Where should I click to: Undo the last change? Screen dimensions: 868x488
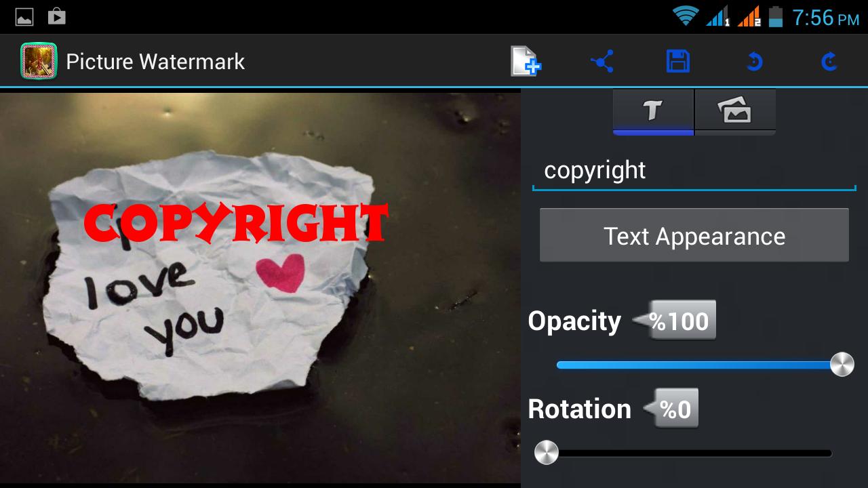point(754,61)
